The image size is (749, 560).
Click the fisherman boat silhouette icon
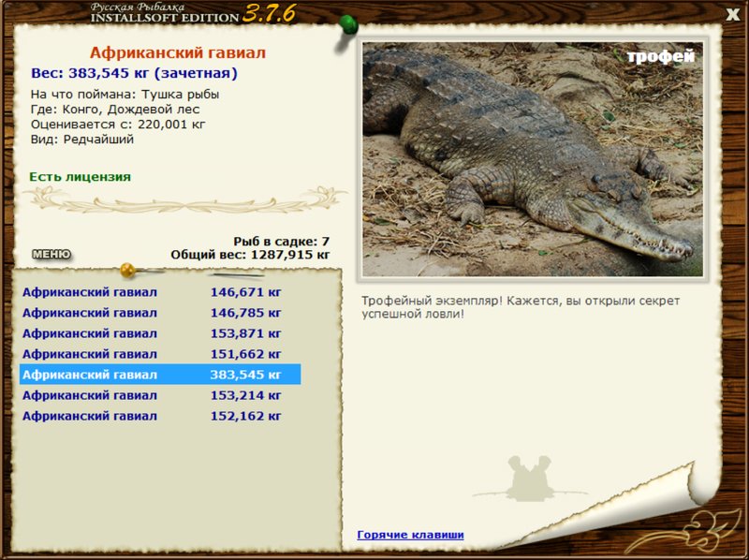(530, 479)
